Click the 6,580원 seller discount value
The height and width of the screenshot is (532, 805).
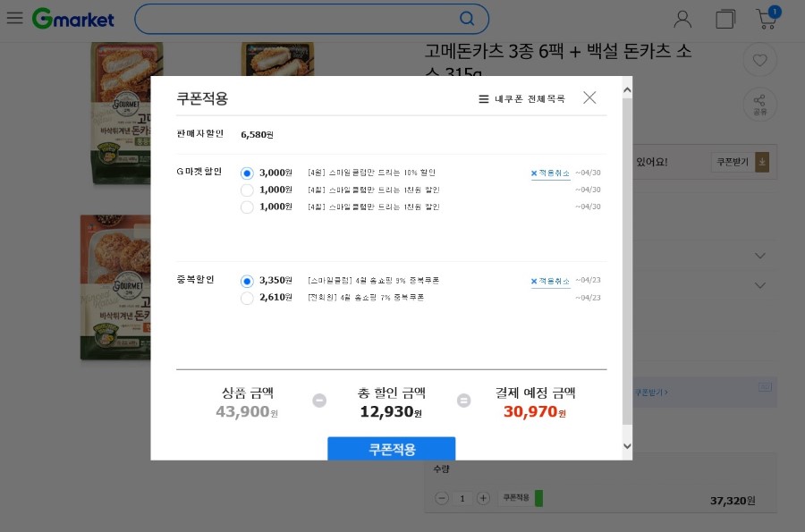point(257,135)
